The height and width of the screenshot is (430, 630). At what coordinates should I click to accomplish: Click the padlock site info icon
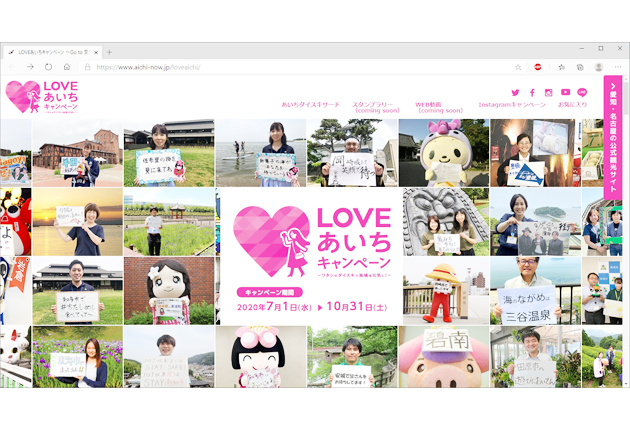[87, 67]
